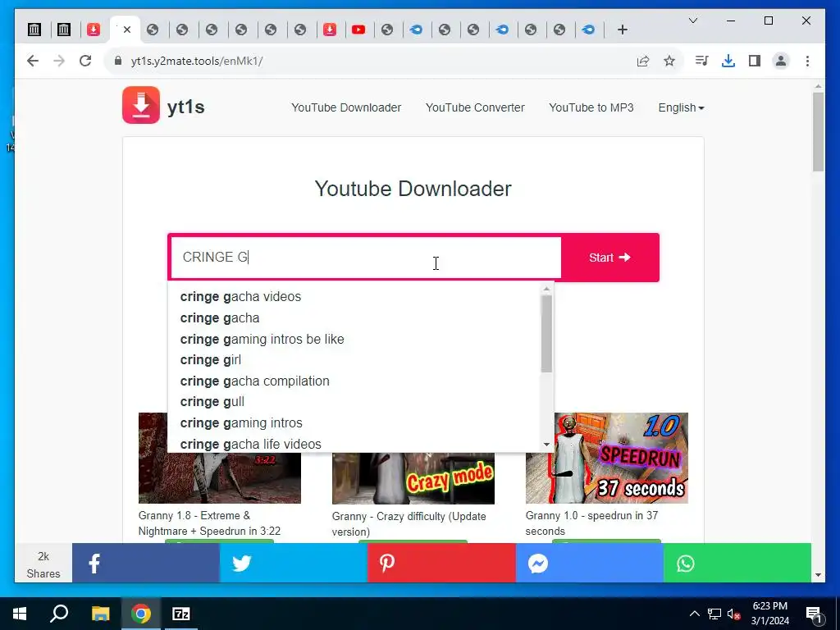Select suggestion 'cringe gacha life videos'

pos(251,444)
